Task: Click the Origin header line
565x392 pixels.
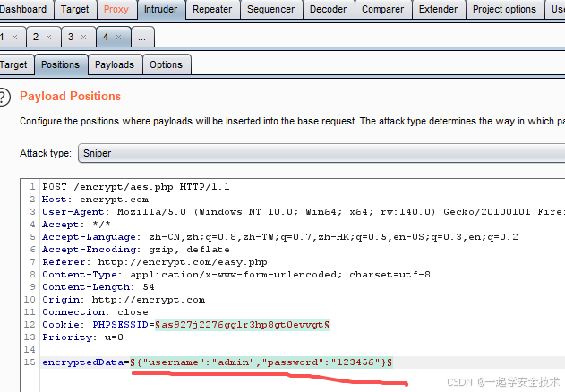Action: 124,300
